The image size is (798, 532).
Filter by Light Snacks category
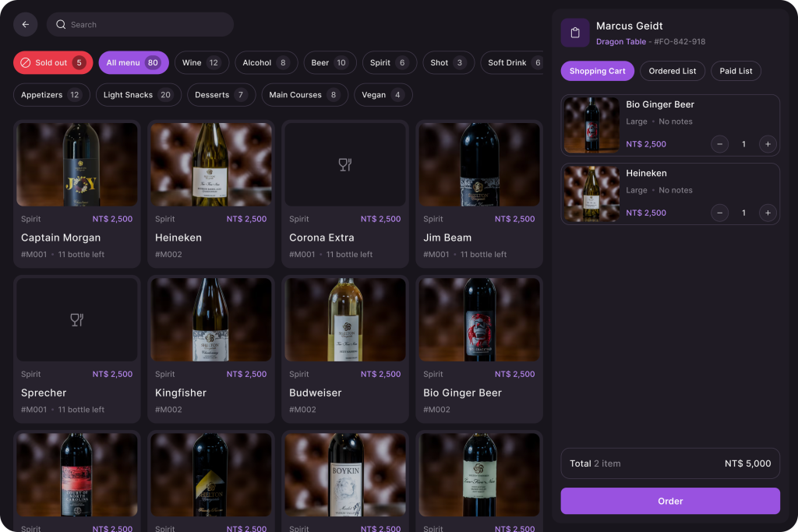139,94
